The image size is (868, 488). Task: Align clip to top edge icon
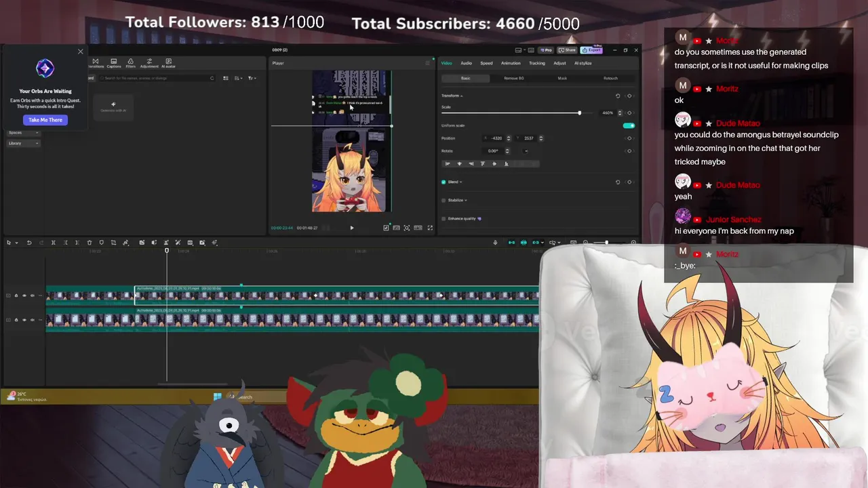tap(483, 163)
